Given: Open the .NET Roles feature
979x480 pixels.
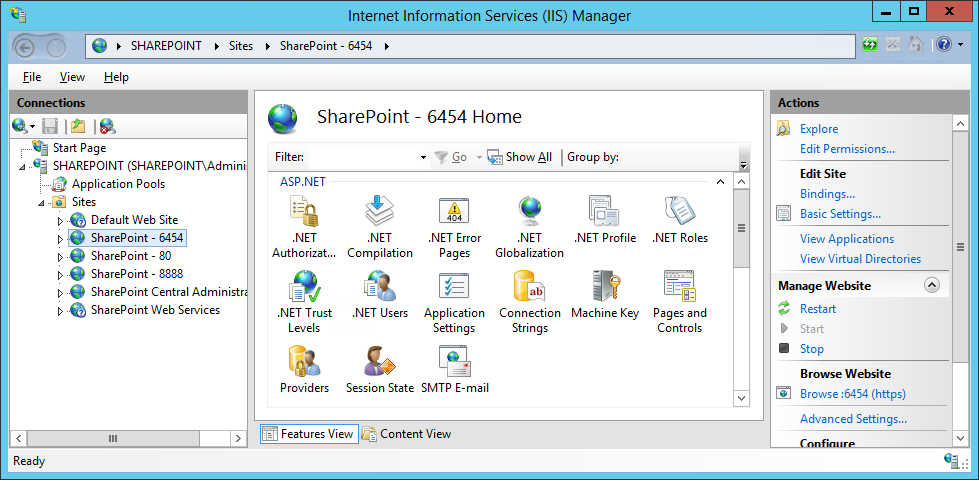Looking at the screenshot, I should [679, 220].
